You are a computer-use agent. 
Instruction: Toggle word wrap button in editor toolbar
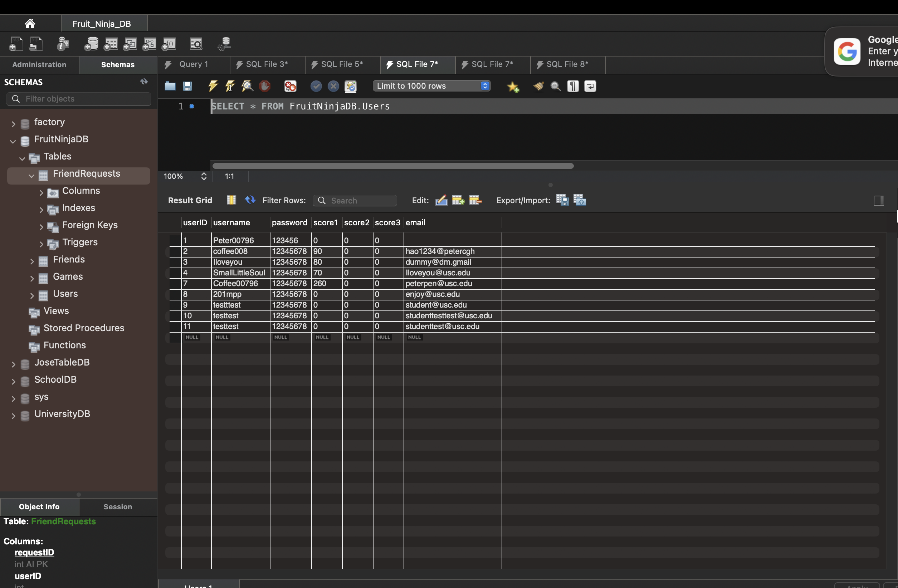click(x=590, y=86)
